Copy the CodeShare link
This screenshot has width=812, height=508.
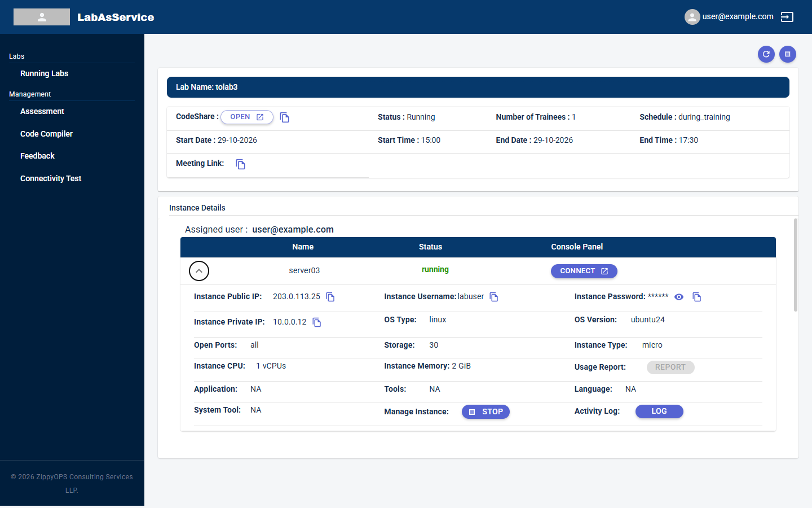coord(285,117)
